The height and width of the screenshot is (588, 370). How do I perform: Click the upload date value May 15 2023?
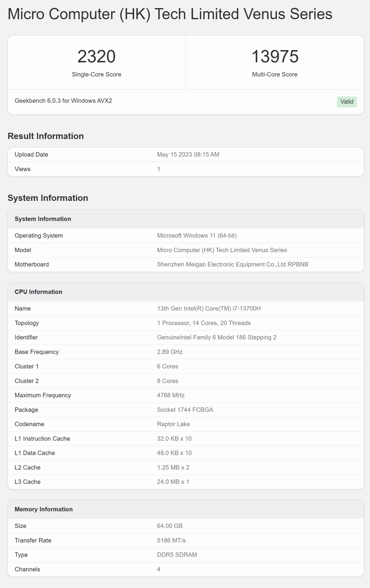click(x=188, y=155)
